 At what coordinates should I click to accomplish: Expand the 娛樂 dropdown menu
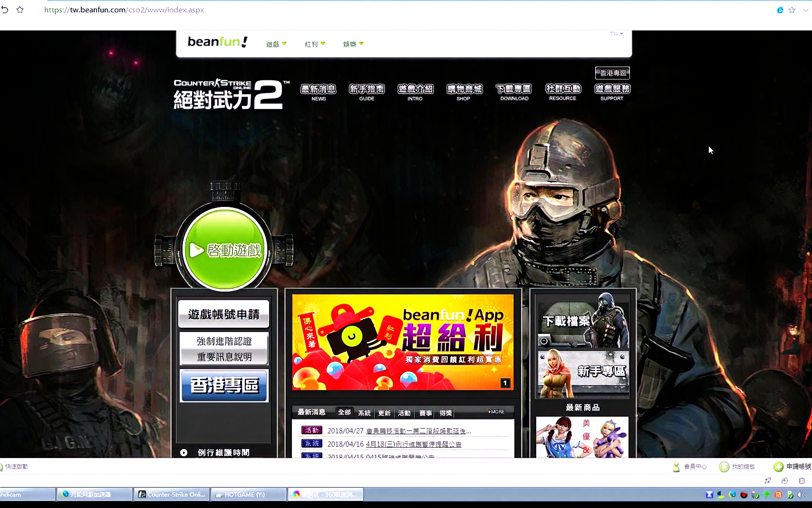tap(353, 44)
